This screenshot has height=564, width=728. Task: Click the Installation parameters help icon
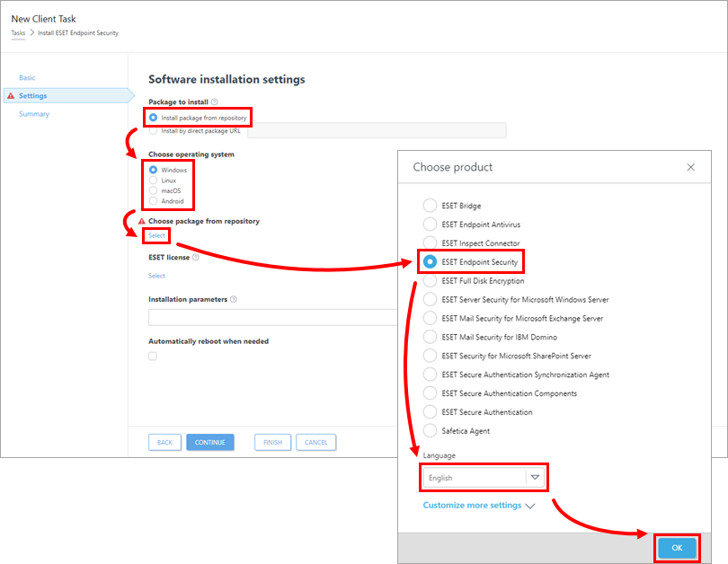click(x=234, y=299)
